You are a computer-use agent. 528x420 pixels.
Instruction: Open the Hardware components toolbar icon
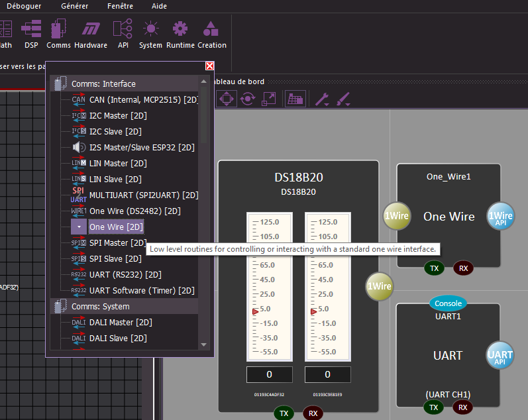click(x=91, y=34)
